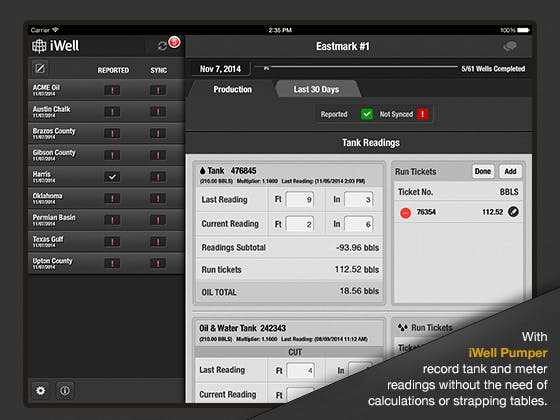The width and height of the screenshot is (560, 420).
Task: Switch to the Production tab
Action: click(232, 89)
